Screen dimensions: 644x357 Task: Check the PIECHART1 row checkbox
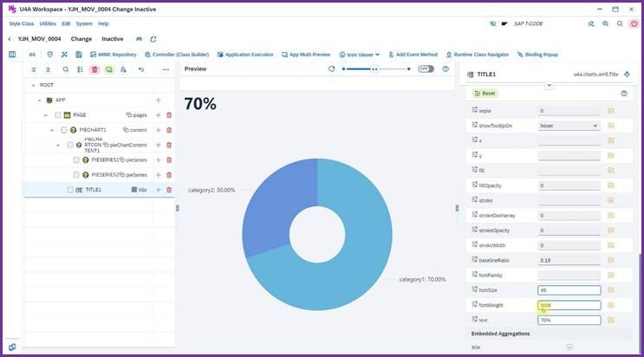click(63, 130)
